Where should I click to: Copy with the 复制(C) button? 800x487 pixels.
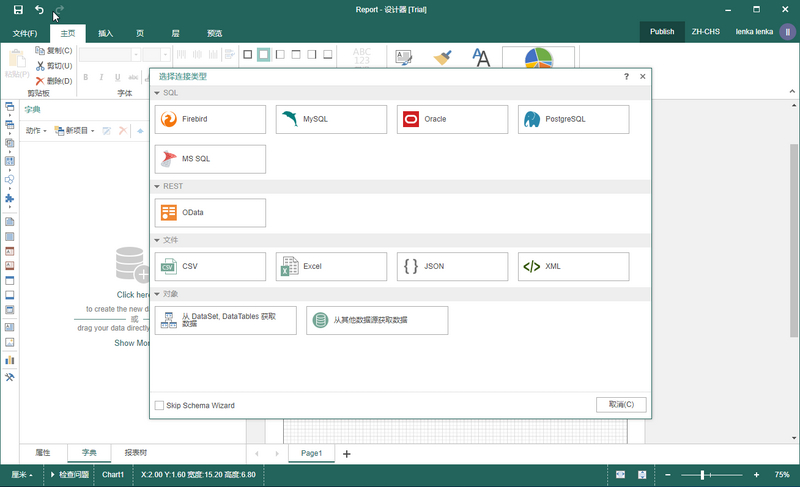(x=54, y=50)
